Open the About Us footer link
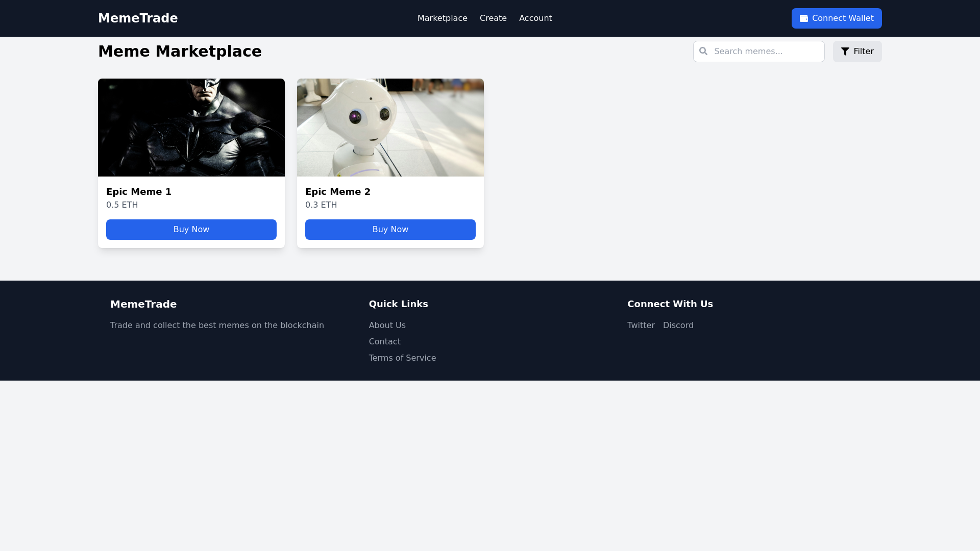The image size is (980, 551). 387,325
